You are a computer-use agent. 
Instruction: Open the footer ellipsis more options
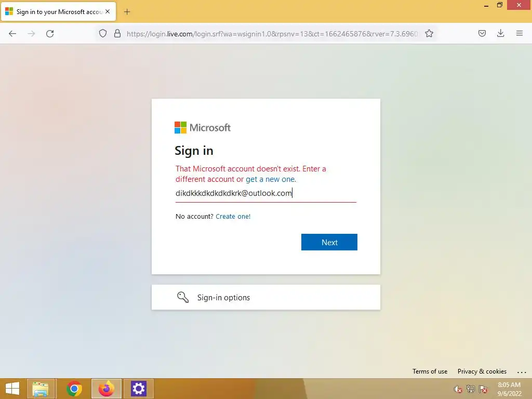[522, 372]
